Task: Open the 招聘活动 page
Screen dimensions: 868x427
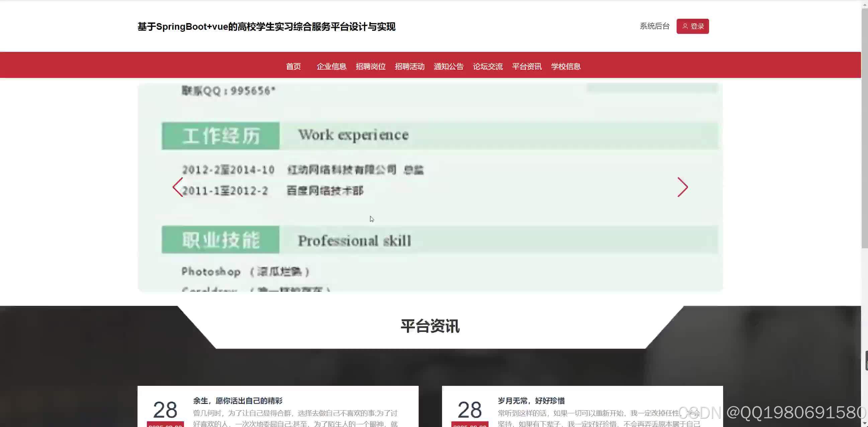Action: 410,66
